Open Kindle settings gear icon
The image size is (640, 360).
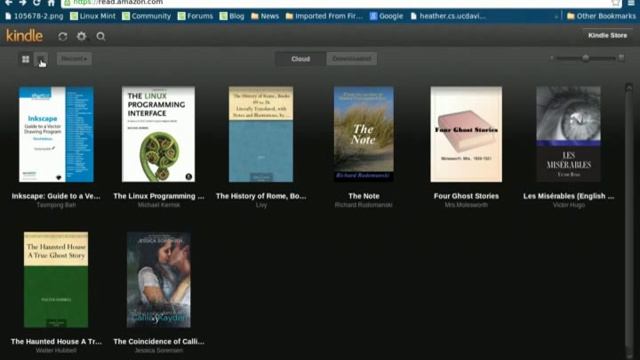click(x=82, y=36)
